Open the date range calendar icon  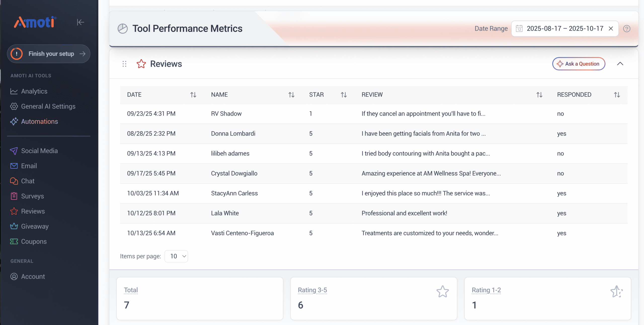[519, 29]
